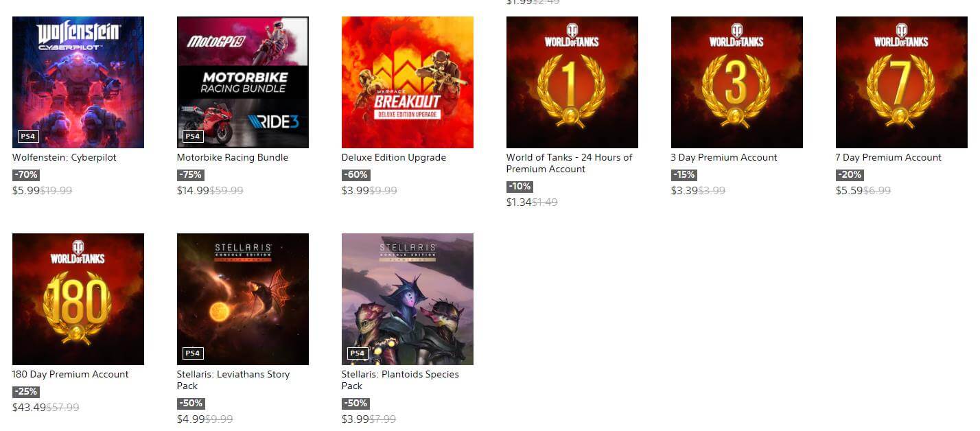The height and width of the screenshot is (431, 980).
Task: Click the $43.49 price of 180 Day Premium
Action: tap(29, 408)
